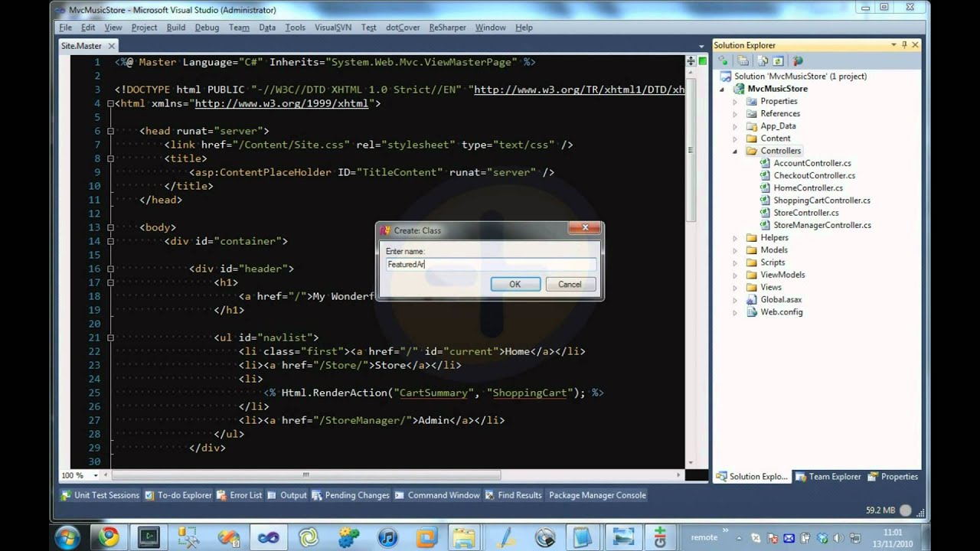Image resolution: width=980 pixels, height=551 pixels.
Task: Select ShoppingCartController.cs in the tree
Action: point(822,201)
